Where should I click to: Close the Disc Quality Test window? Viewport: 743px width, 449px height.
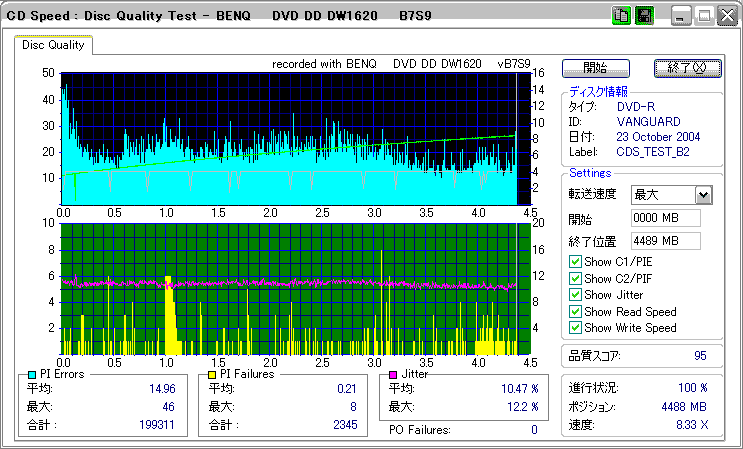point(726,16)
